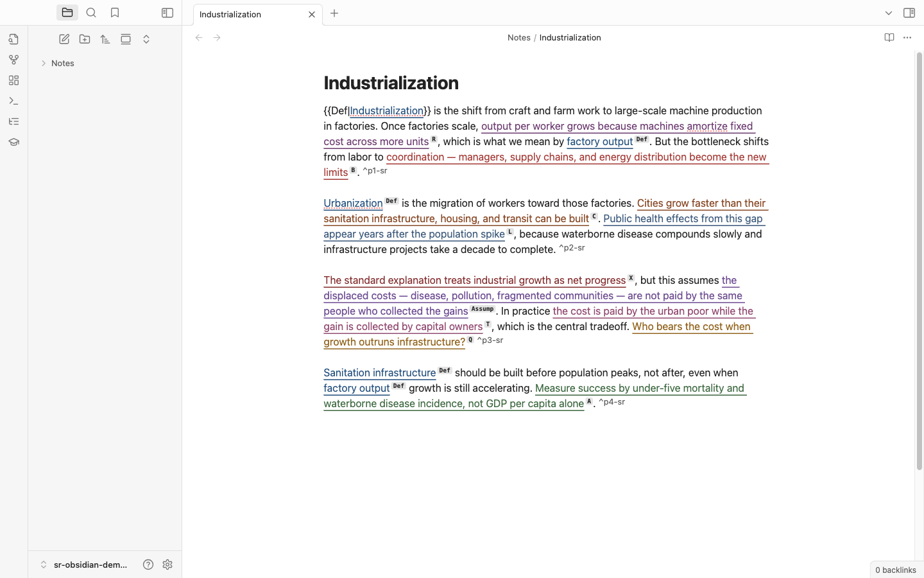Expand or collapse all folders

click(146, 39)
